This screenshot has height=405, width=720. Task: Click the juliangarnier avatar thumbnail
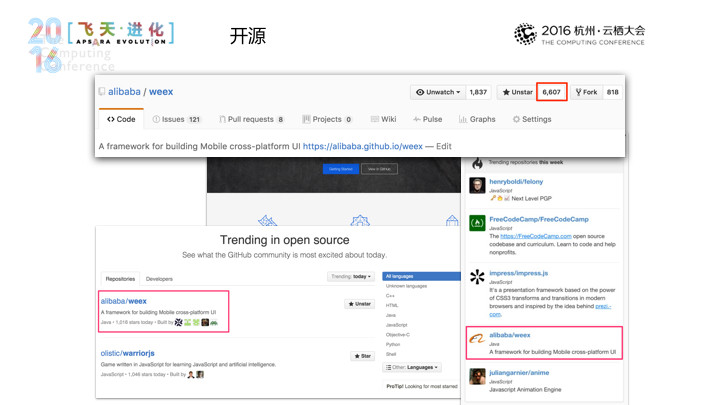point(478,377)
